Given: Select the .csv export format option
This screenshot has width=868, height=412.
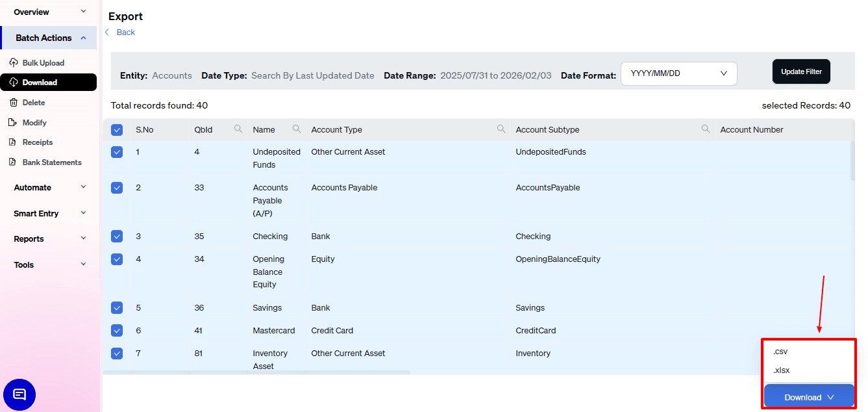Looking at the screenshot, I should tap(780, 351).
